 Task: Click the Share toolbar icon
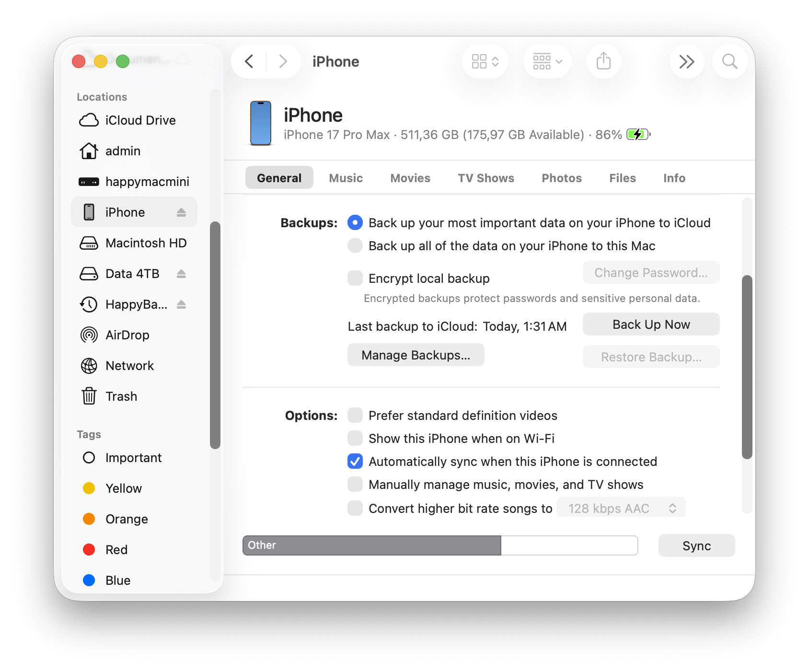[603, 61]
